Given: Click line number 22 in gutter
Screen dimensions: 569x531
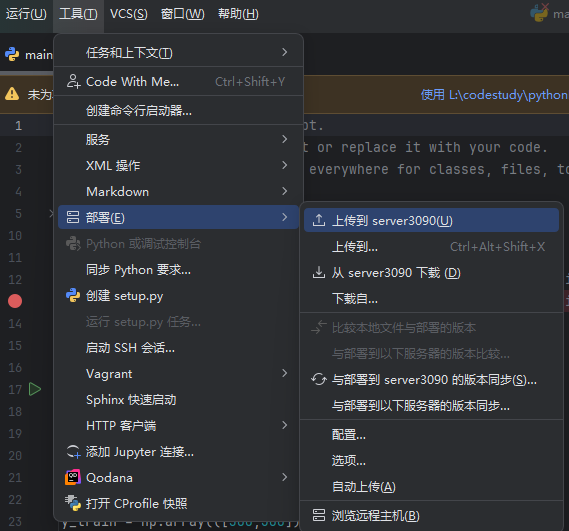Looking at the screenshot, I should [x=15, y=500].
